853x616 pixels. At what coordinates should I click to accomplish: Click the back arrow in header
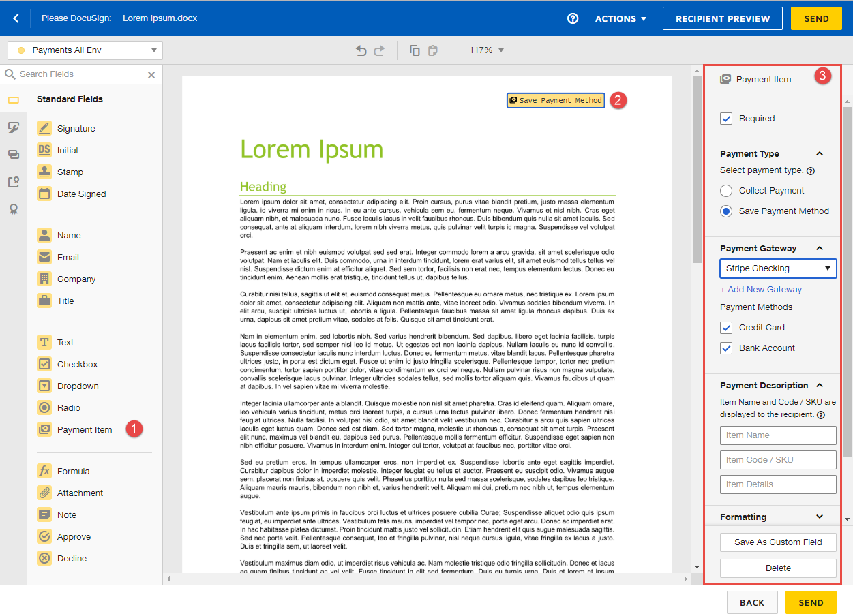click(x=16, y=18)
